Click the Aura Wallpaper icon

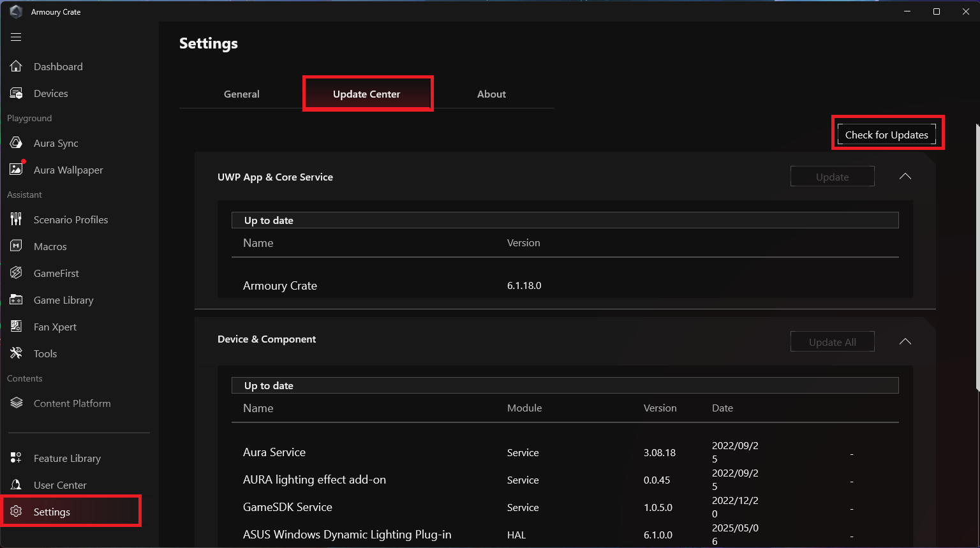tap(16, 170)
